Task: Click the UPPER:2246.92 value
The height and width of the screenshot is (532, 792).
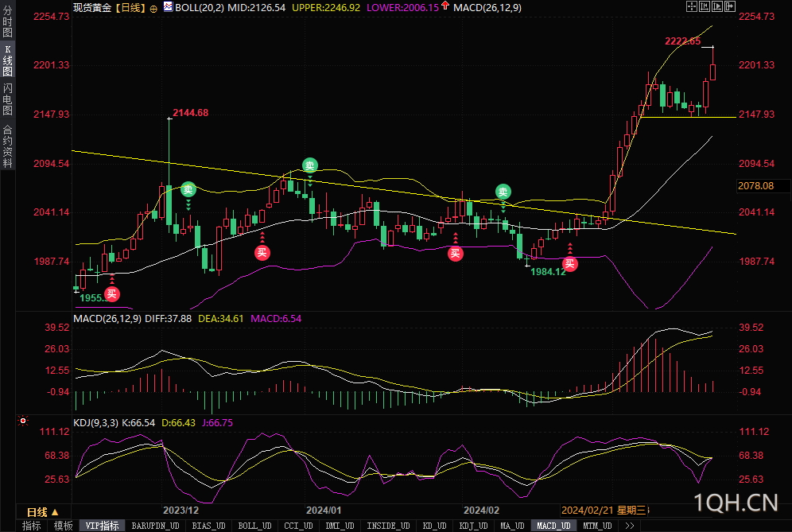Action: pos(326,8)
